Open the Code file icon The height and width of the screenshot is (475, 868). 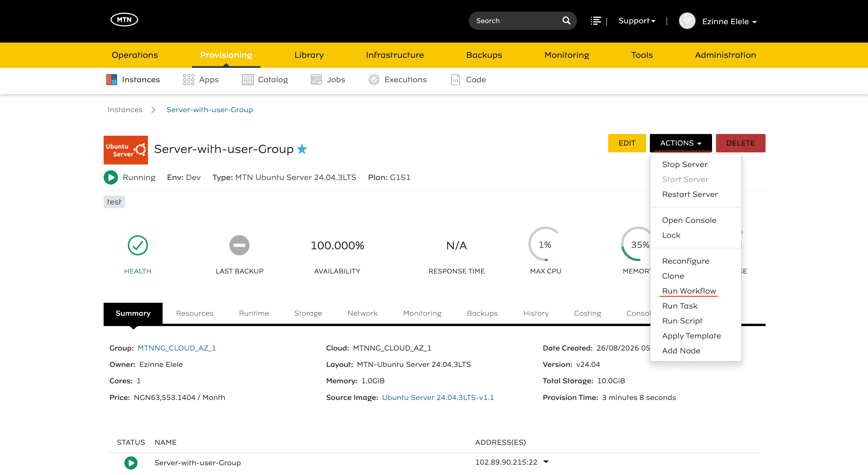pos(456,80)
